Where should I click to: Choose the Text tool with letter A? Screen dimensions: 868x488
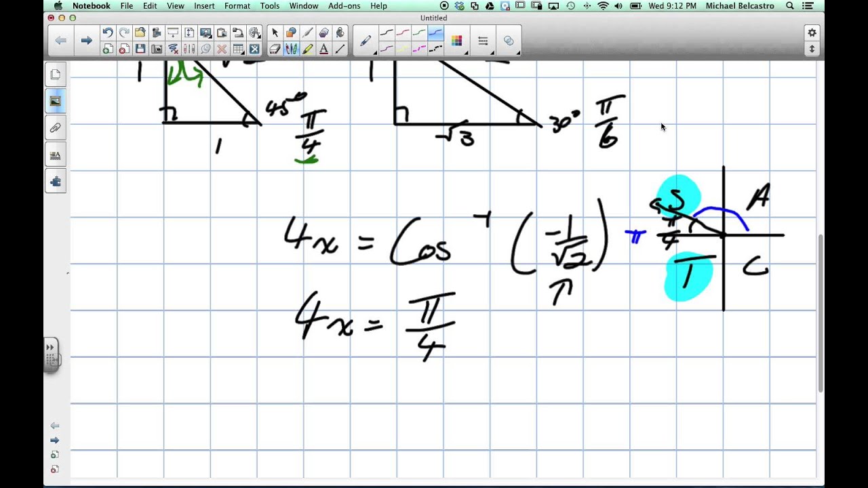coord(323,49)
